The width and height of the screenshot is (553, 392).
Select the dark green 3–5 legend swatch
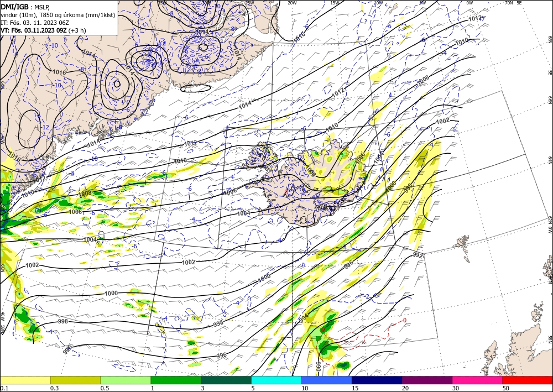pos(226,380)
